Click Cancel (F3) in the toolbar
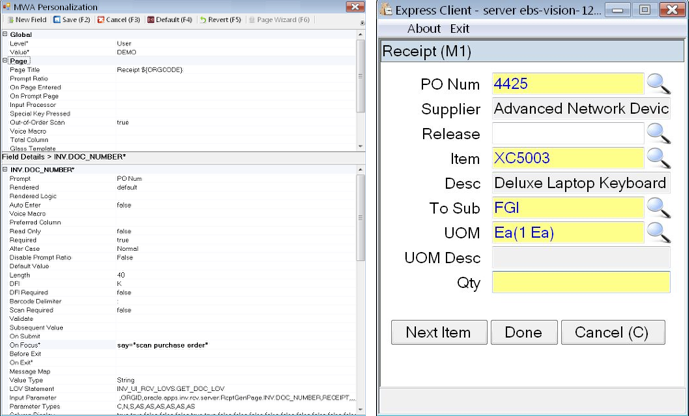 pyautogui.click(x=122, y=19)
